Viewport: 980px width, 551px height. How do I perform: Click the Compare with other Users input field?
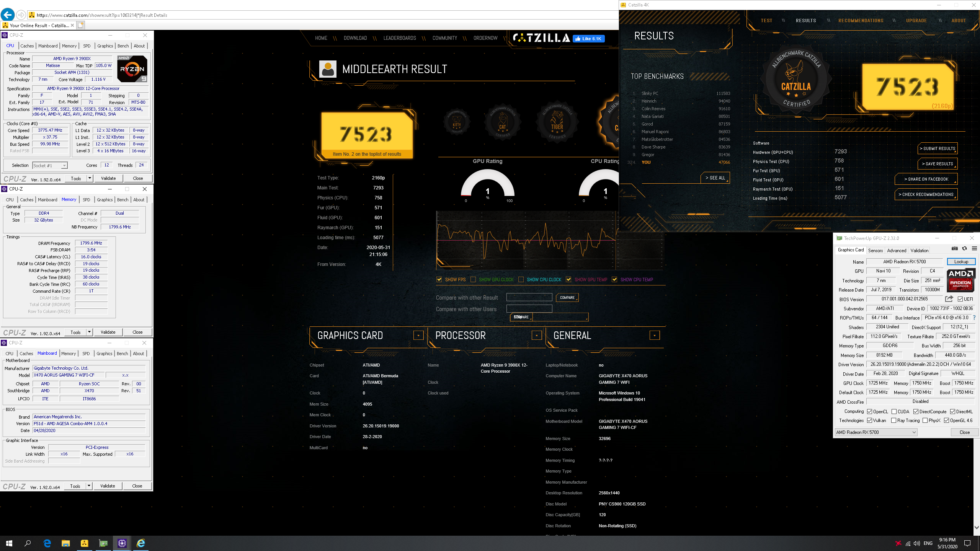coord(529,309)
